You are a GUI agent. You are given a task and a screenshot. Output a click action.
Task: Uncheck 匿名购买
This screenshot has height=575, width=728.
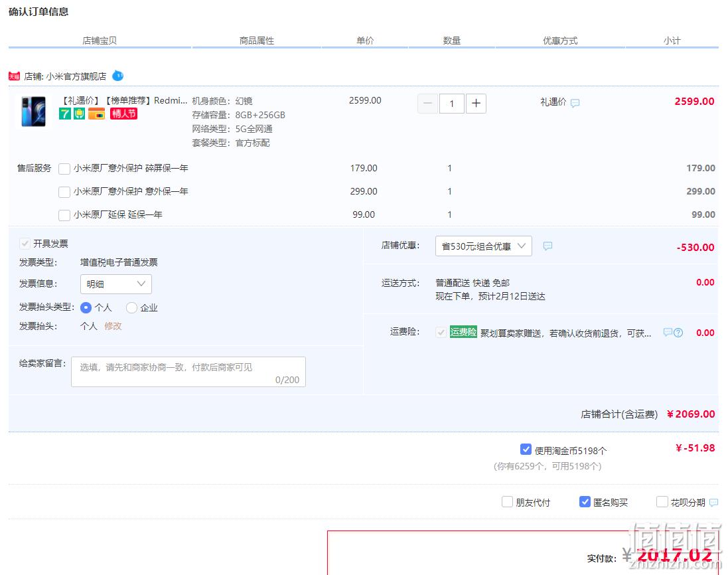[x=585, y=501]
